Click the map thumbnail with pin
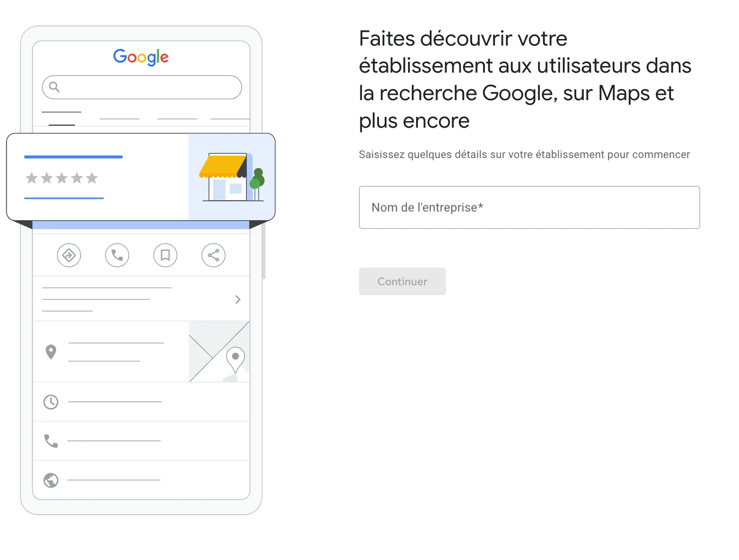 [x=219, y=352]
